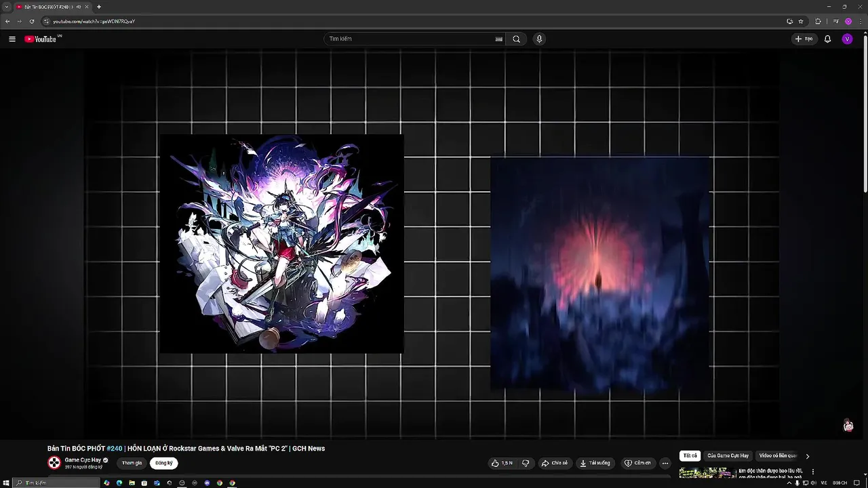Screen dimensions: 868x488
Task: Click Windows taskbar search box
Action: pos(57,483)
